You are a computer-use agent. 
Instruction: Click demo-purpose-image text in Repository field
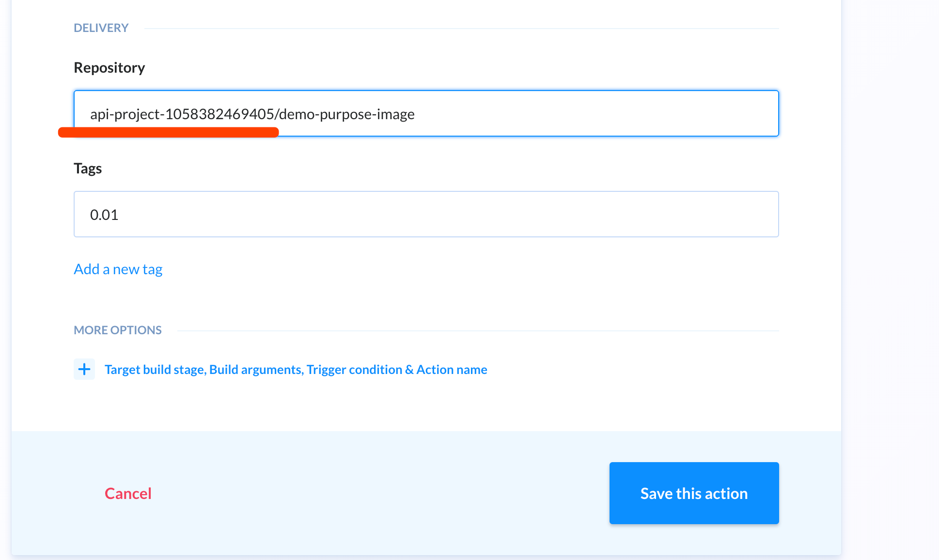click(x=346, y=114)
